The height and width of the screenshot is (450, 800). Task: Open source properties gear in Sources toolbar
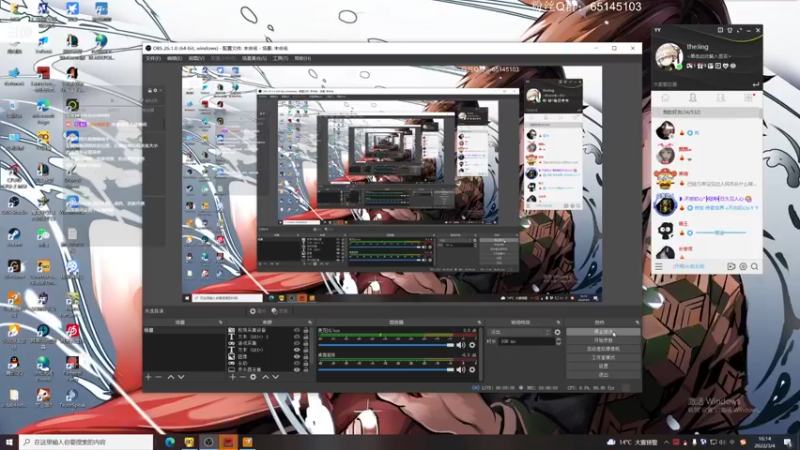[x=253, y=377]
